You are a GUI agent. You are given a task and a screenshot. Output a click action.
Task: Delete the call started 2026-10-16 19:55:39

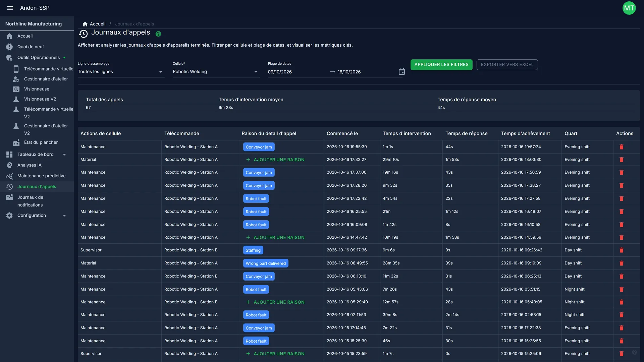(x=621, y=147)
